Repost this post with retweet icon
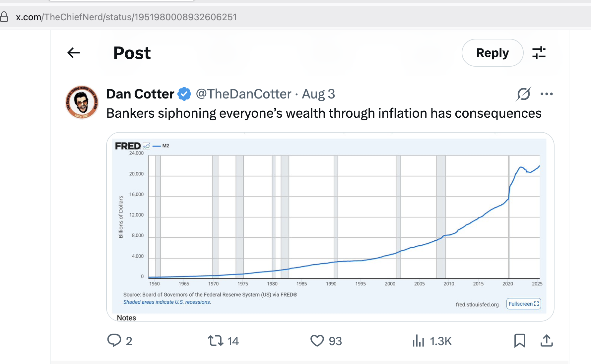Image resolution: width=591 pixels, height=364 pixels. [216, 340]
